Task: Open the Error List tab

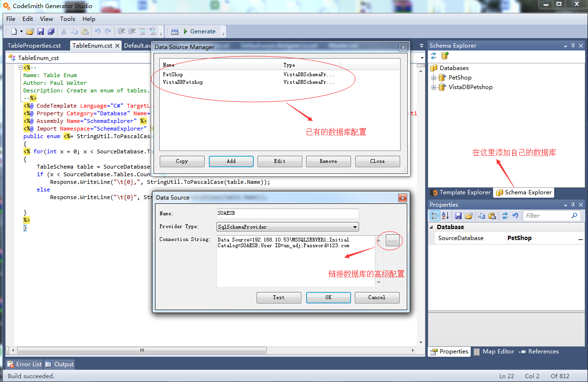Action: 25,364
